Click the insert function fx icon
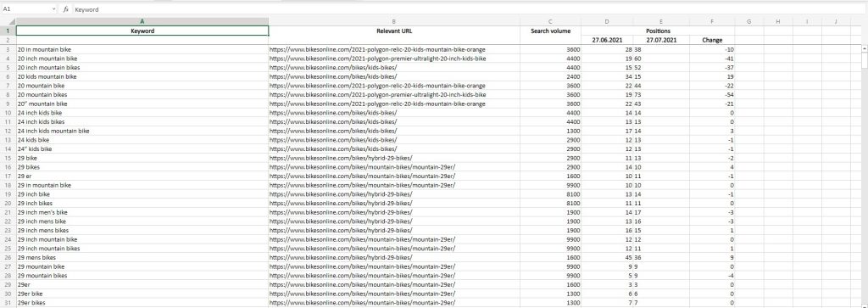Viewport: 868px width, 308px height. (x=66, y=9)
